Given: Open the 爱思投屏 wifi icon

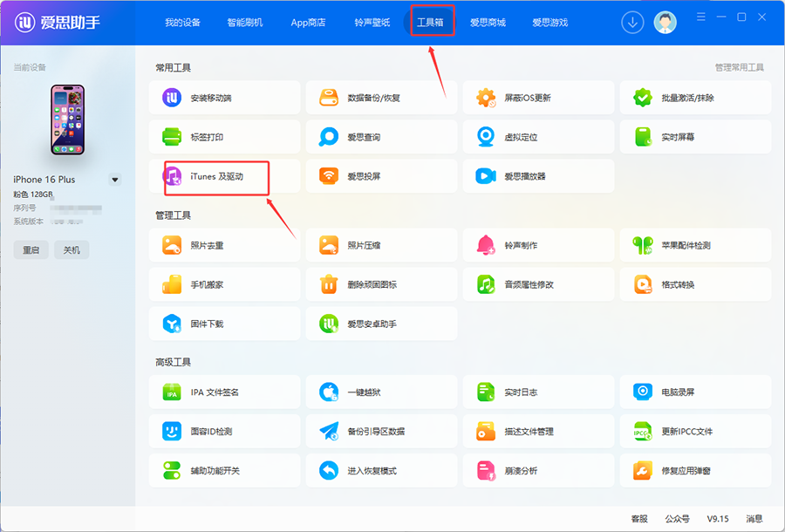Looking at the screenshot, I should [329, 176].
